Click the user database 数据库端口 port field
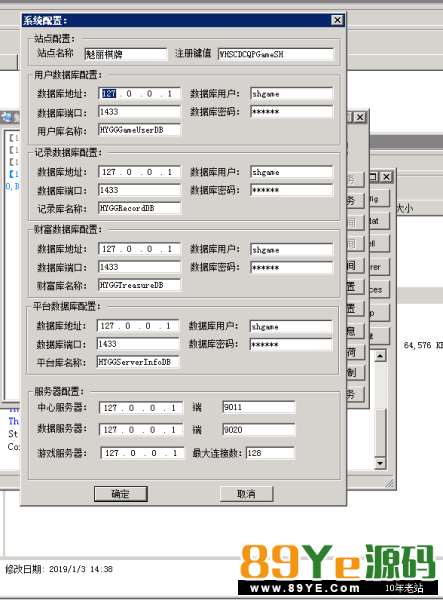443x600 pixels. [139, 112]
